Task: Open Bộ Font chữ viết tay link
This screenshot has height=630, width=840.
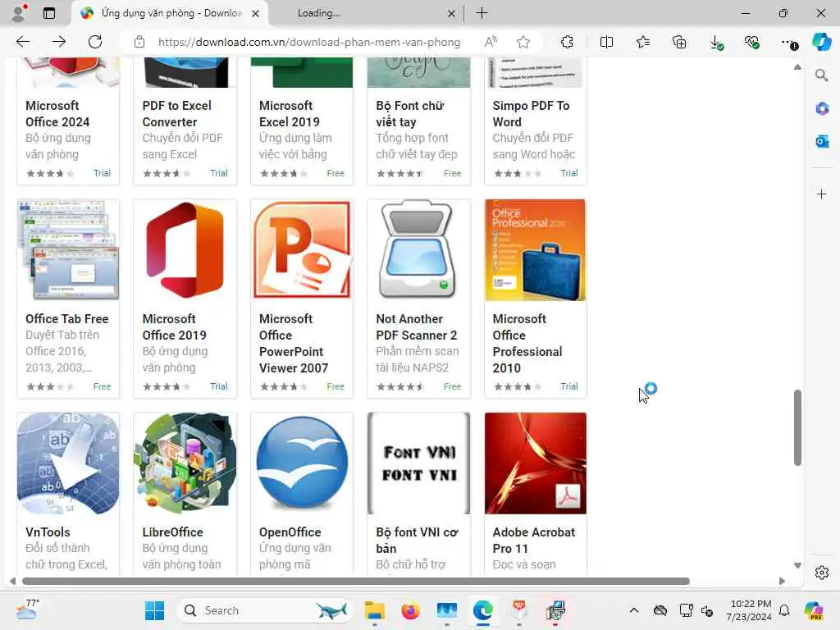Action: pos(410,113)
